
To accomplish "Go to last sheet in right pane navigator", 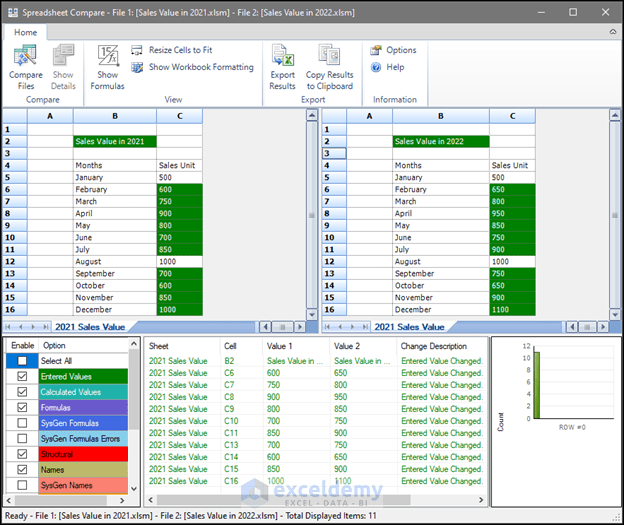I will pos(365,327).
